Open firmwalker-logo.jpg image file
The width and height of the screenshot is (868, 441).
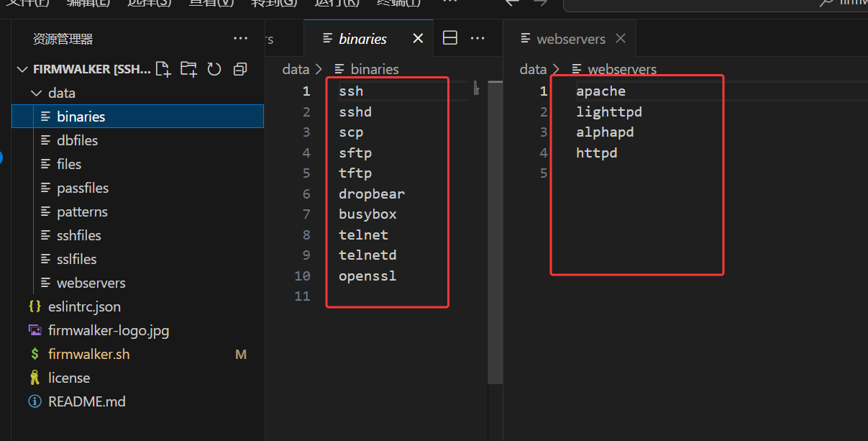[108, 330]
